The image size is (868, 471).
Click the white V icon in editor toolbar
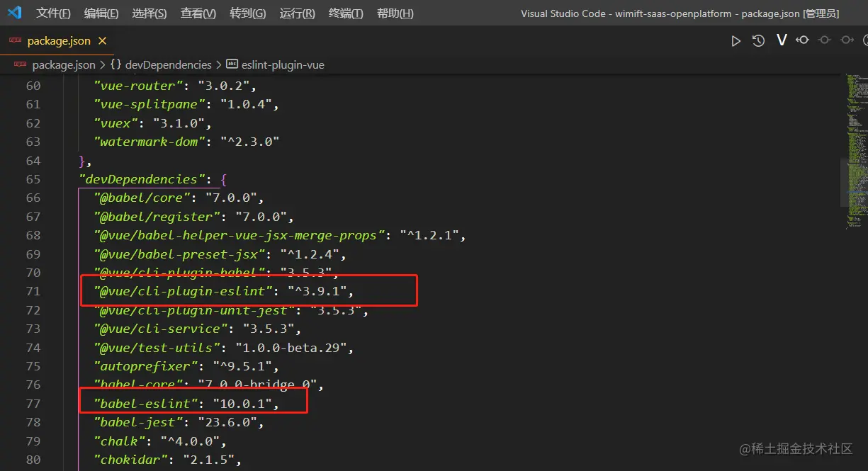point(782,40)
